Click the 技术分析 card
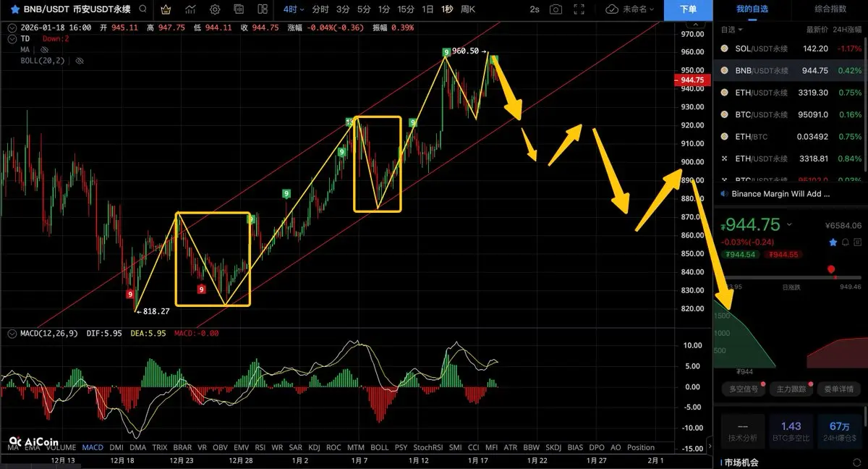868x469 pixels. click(x=742, y=431)
